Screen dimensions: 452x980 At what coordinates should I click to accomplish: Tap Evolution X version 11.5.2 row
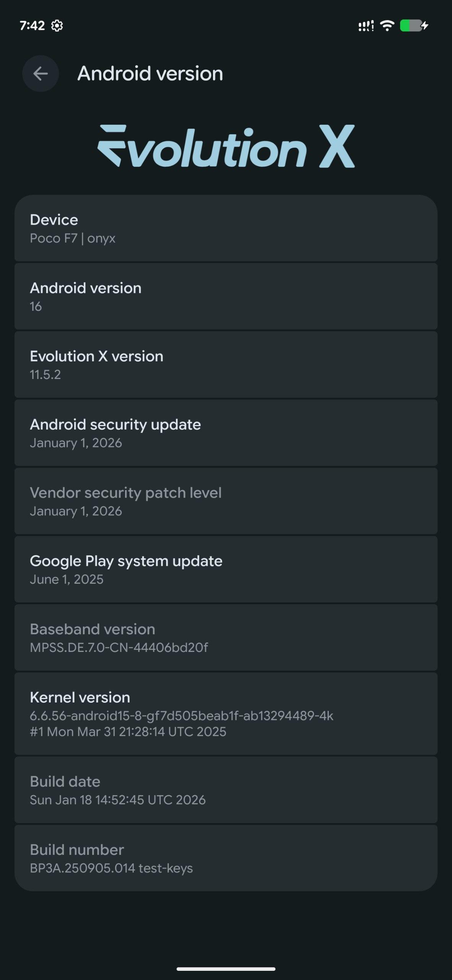point(226,365)
